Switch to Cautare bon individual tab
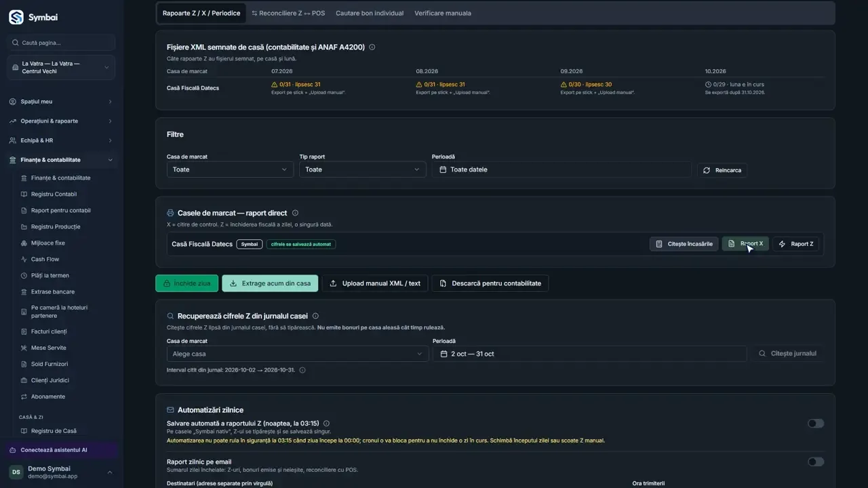868x488 pixels. [x=370, y=14]
